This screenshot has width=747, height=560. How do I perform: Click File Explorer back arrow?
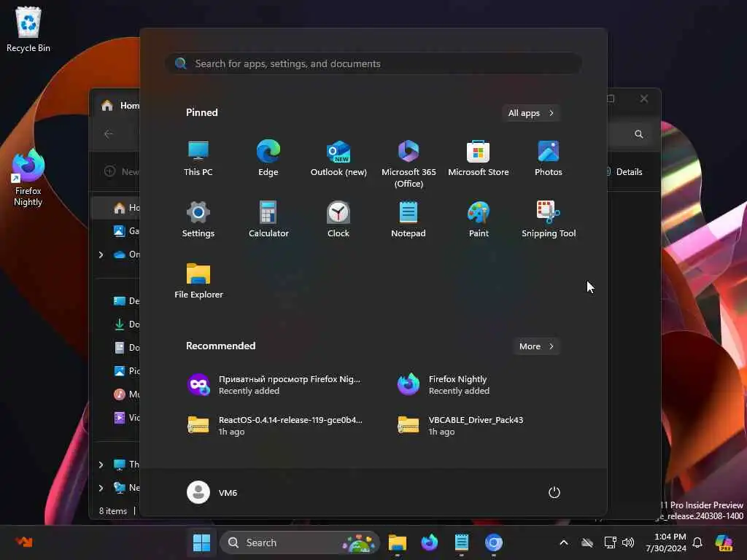[109, 134]
